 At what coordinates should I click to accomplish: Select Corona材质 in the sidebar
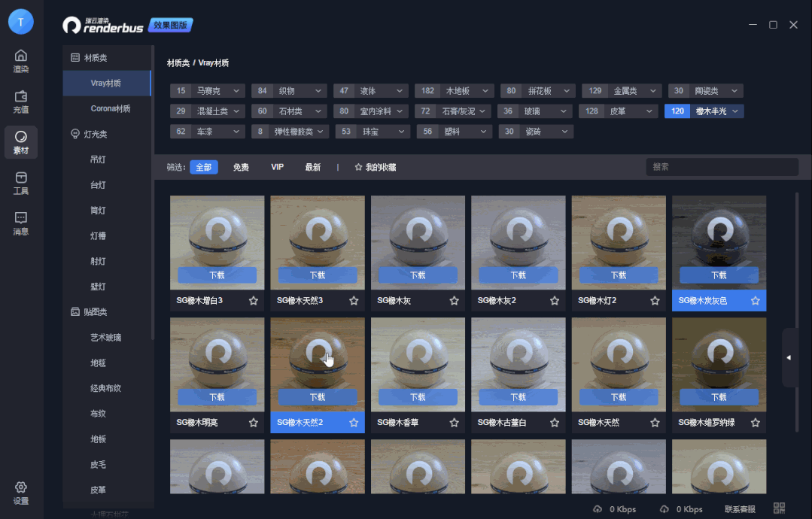(x=110, y=108)
